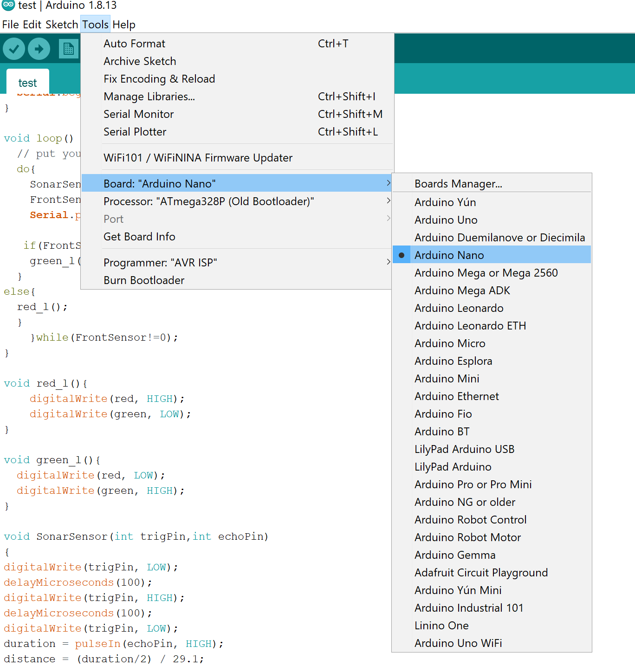
Task: Open the Help menu
Action: coord(124,25)
